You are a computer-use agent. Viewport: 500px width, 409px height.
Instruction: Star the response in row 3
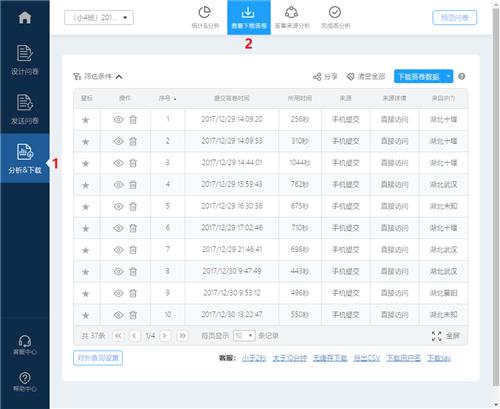tap(86, 163)
